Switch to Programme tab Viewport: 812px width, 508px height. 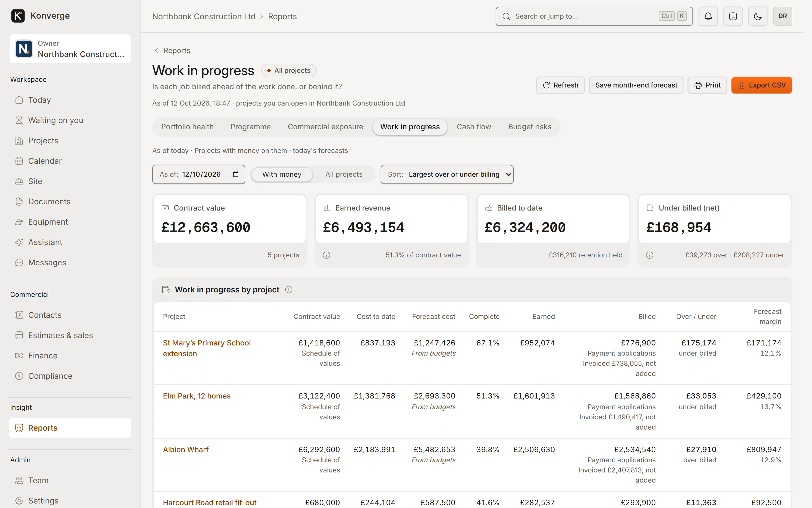(x=250, y=127)
